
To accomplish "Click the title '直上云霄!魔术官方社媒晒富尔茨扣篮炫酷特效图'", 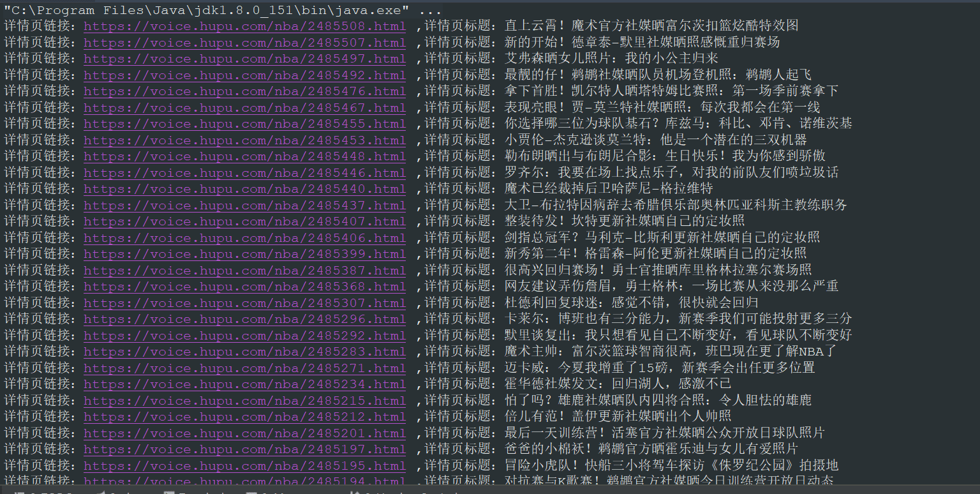I will [x=651, y=26].
